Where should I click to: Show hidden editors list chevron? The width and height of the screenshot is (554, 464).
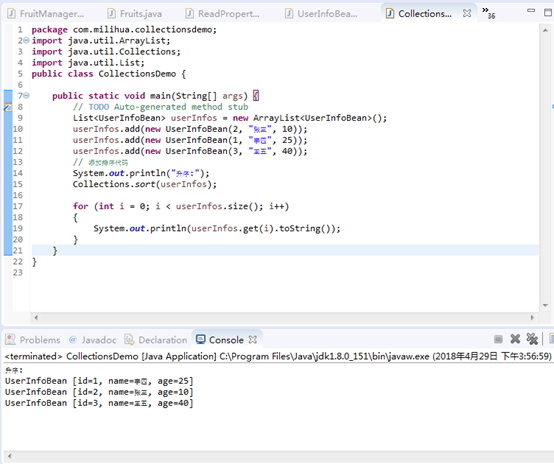(x=489, y=13)
